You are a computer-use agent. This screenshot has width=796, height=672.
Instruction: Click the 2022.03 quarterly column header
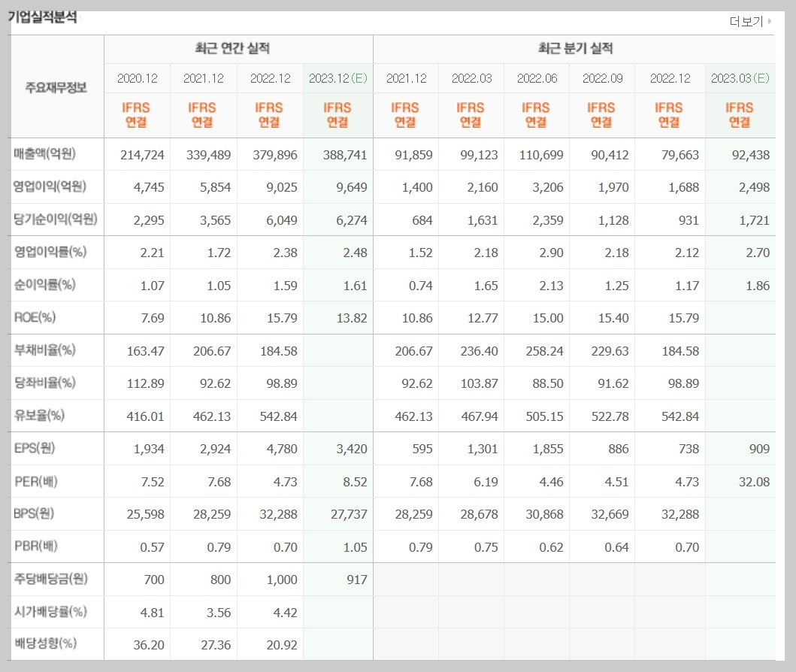click(x=471, y=79)
